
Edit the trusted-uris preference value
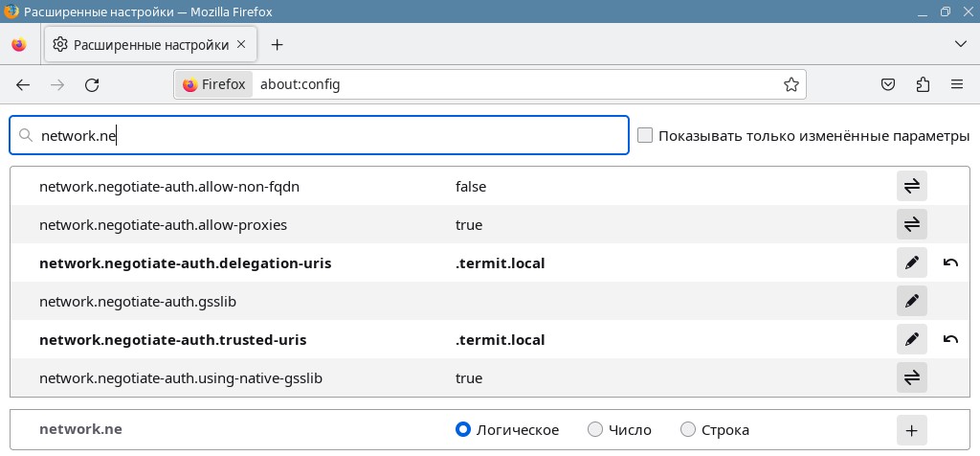pyautogui.click(x=912, y=340)
